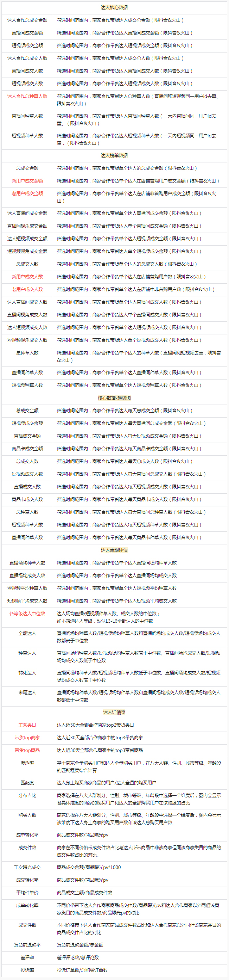Select the red 达人合作总种草人数 label
229x980 pixels.
[x=27, y=96]
